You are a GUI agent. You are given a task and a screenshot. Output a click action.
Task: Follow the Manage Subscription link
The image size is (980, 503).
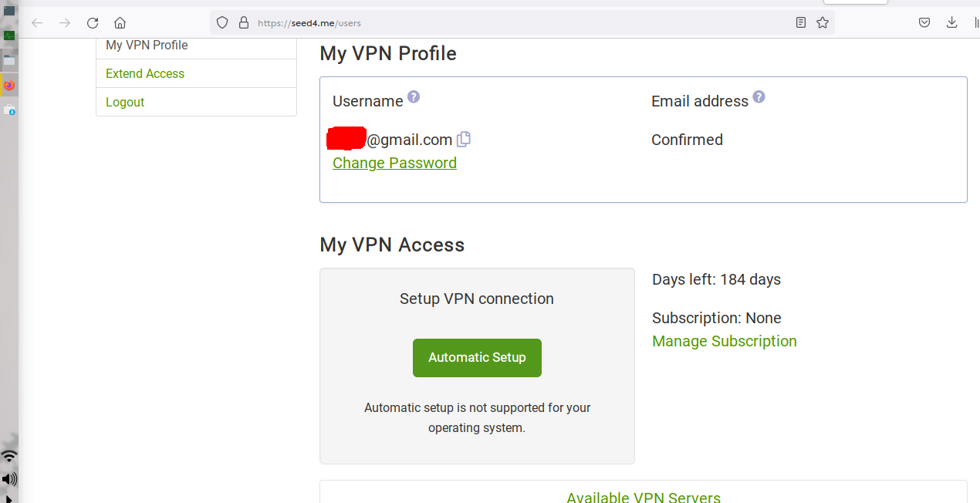coord(724,342)
